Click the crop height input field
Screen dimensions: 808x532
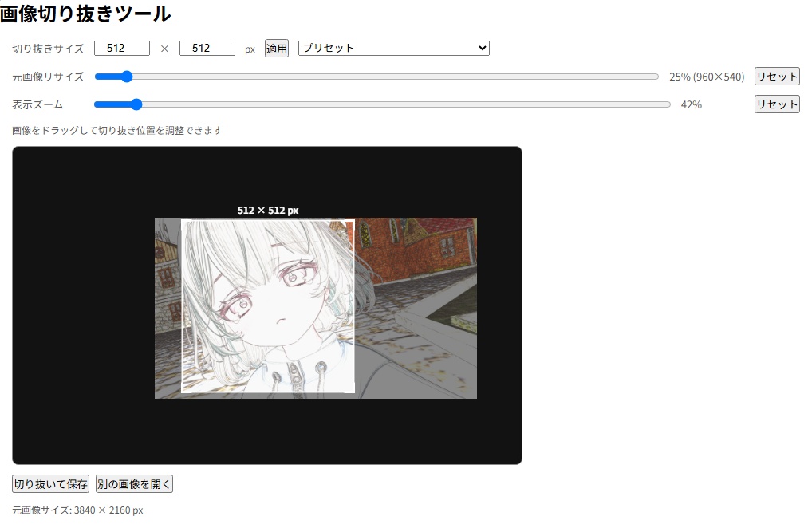pos(207,49)
